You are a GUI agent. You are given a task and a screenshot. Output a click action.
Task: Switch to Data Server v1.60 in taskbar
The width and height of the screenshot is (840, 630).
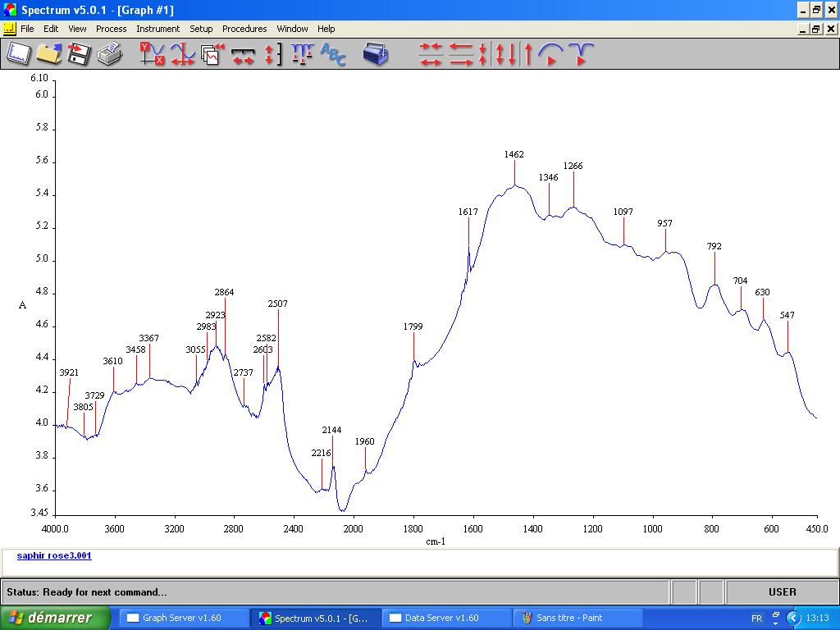[442, 618]
